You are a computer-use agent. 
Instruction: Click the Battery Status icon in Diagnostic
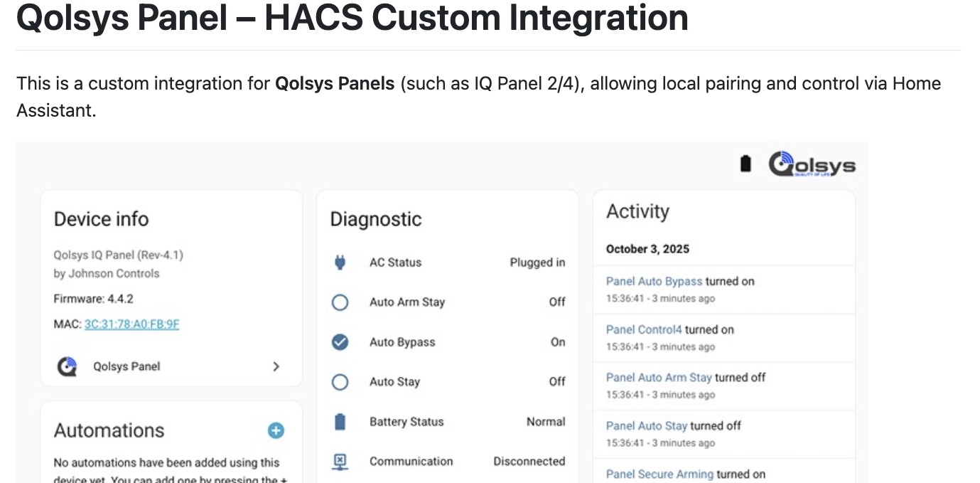[x=340, y=421]
